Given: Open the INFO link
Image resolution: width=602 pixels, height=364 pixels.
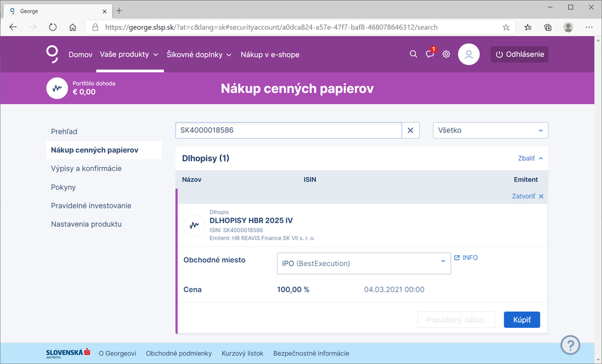Looking at the screenshot, I should pyautogui.click(x=466, y=258).
